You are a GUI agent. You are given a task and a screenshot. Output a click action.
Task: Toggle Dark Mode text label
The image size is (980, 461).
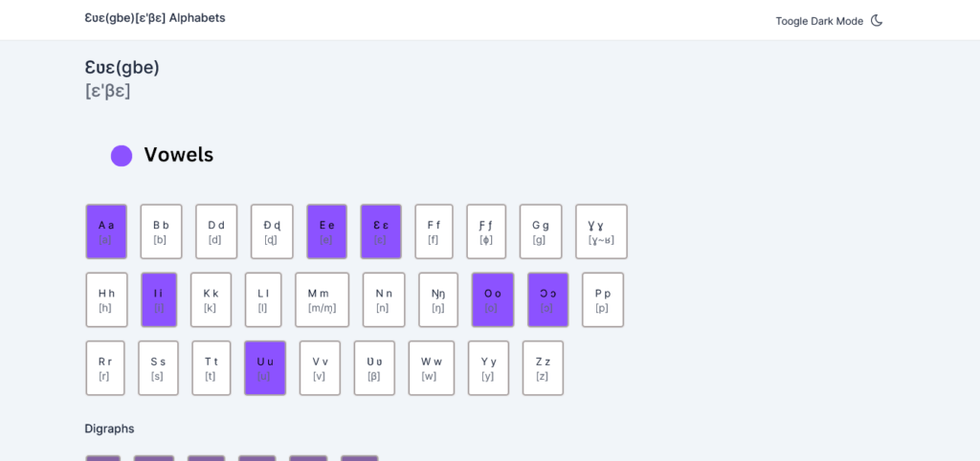(818, 21)
